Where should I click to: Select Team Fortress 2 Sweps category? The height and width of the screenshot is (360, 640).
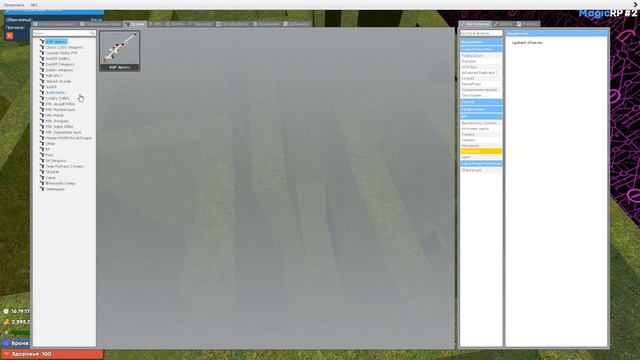click(64, 167)
